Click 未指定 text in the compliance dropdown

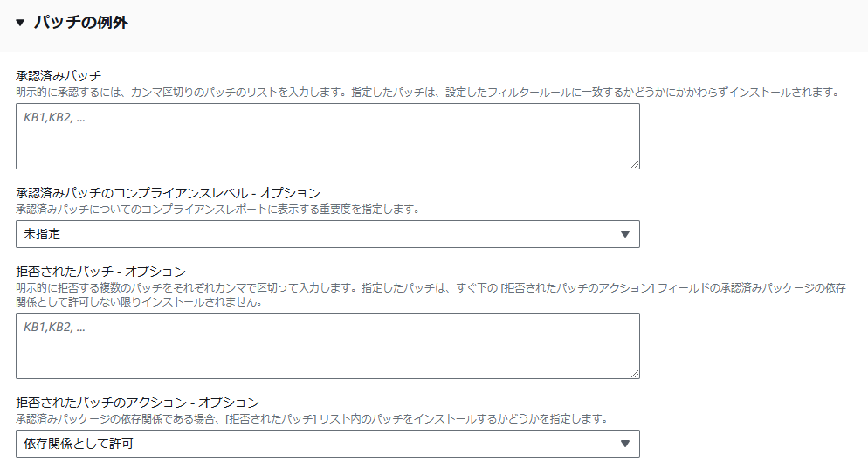(x=42, y=234)
